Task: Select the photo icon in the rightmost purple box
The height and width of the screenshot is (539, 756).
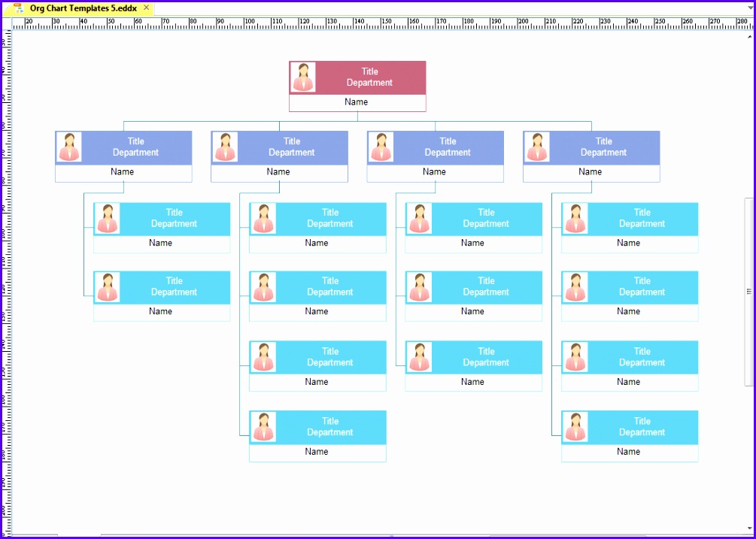Action: pos(537,147)
